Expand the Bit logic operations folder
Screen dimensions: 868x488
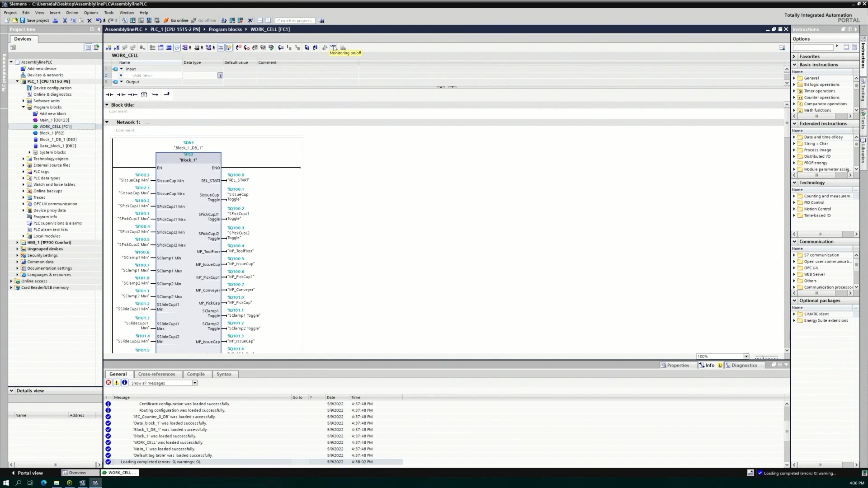coord(794,84)
